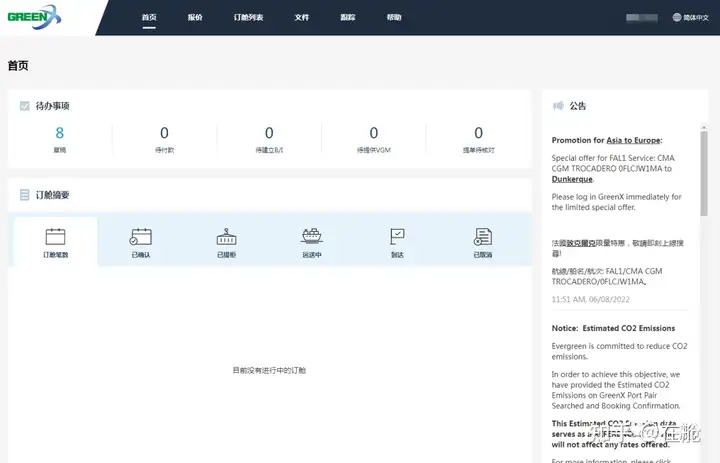720x463 pixels.
Task: Open the 0 待付款 pending payment count
Action: click(x=164, y=139)
